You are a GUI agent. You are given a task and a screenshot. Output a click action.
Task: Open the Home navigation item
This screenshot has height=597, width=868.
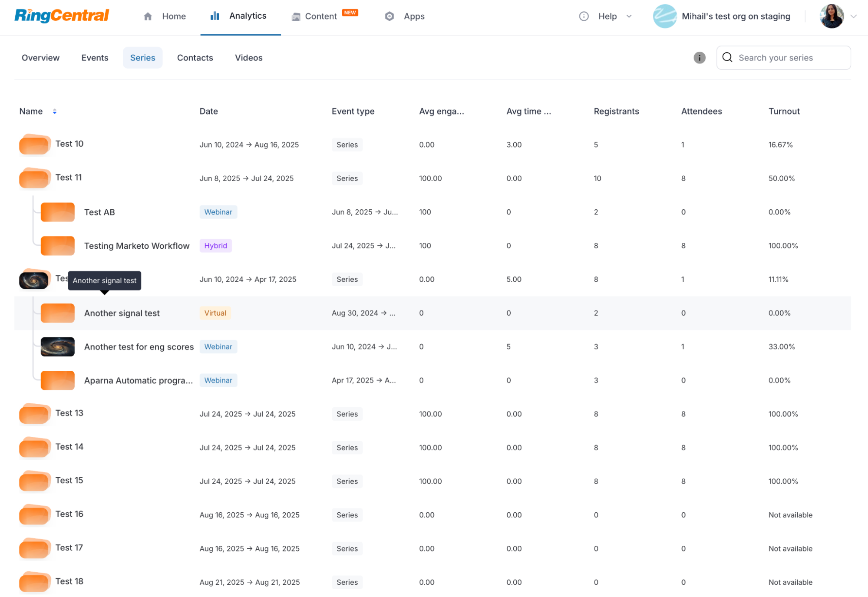pyautogui.click(x=165, y=16)
